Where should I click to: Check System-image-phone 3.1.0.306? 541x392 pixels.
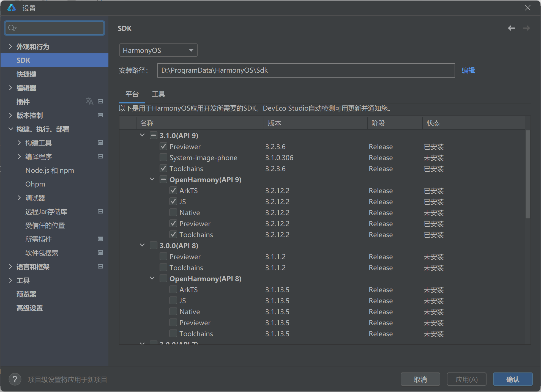pyautogui.click(x=163, y=157)
